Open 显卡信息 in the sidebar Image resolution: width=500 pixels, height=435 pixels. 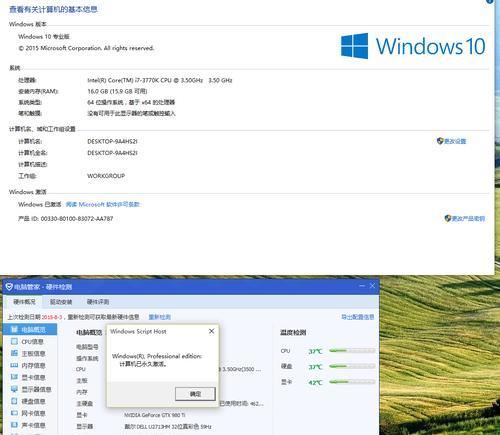28,377
